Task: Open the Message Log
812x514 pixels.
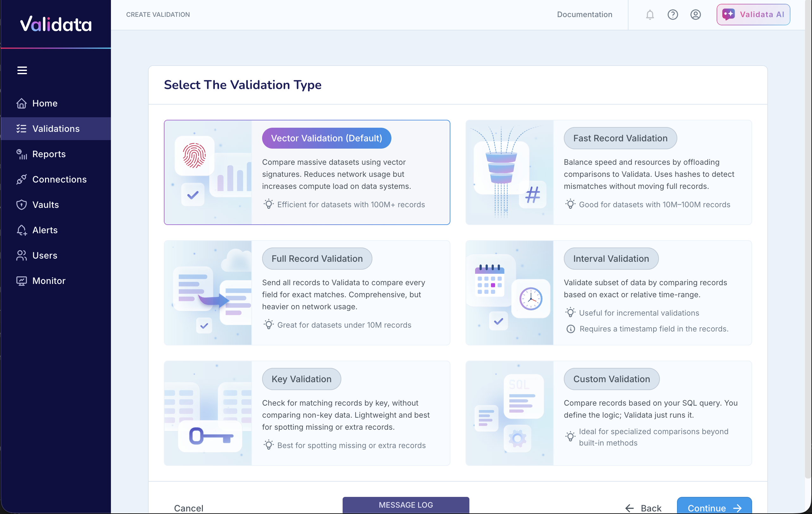Action: coord(405,504)
